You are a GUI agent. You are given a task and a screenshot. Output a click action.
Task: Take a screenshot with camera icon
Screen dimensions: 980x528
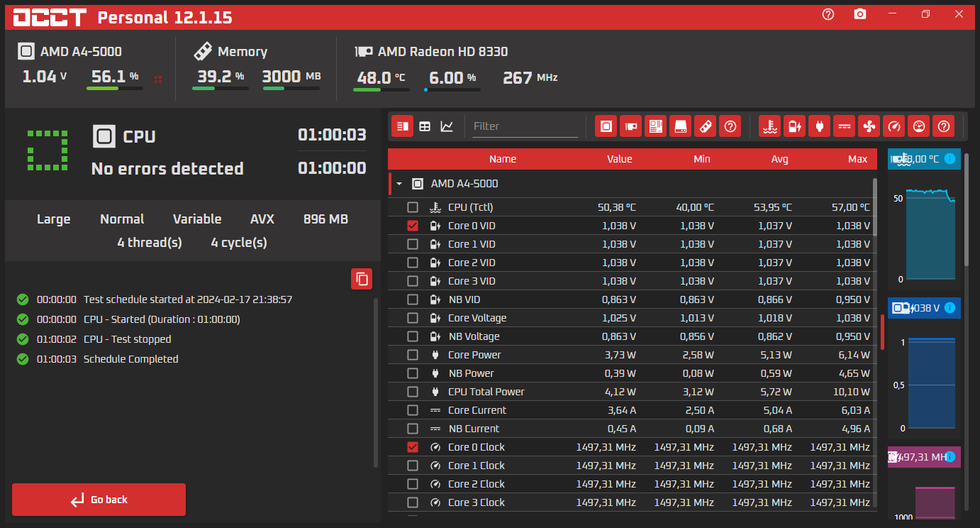click(860, 14)
